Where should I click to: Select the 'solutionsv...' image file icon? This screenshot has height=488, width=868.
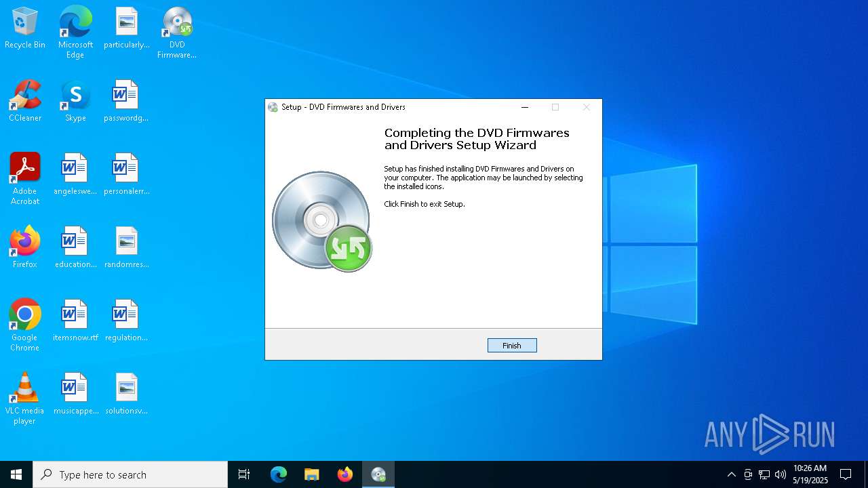coord(127,395)
